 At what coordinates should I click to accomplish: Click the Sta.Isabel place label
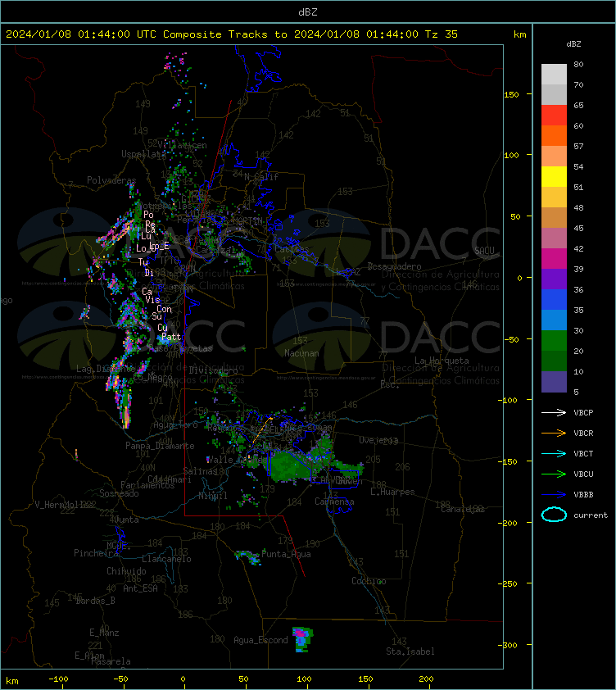tap(410, 651)
